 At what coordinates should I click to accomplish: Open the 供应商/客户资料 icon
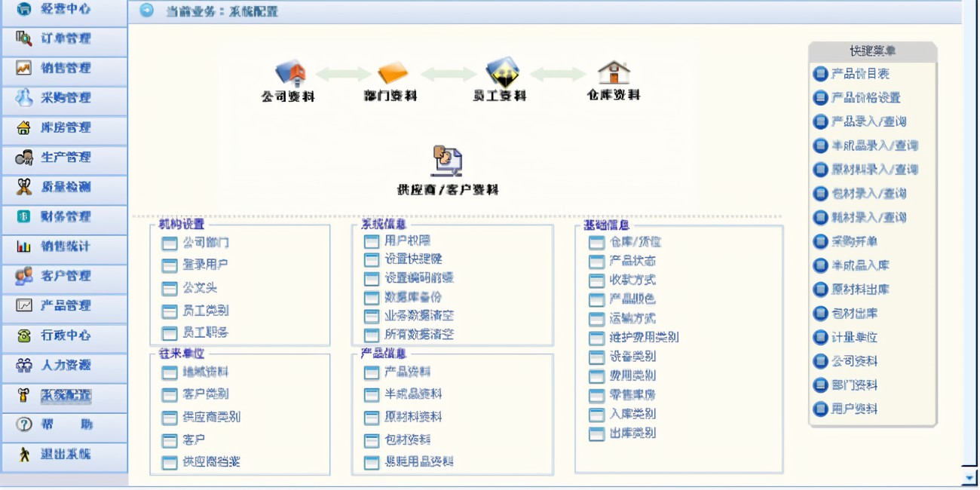446,161
